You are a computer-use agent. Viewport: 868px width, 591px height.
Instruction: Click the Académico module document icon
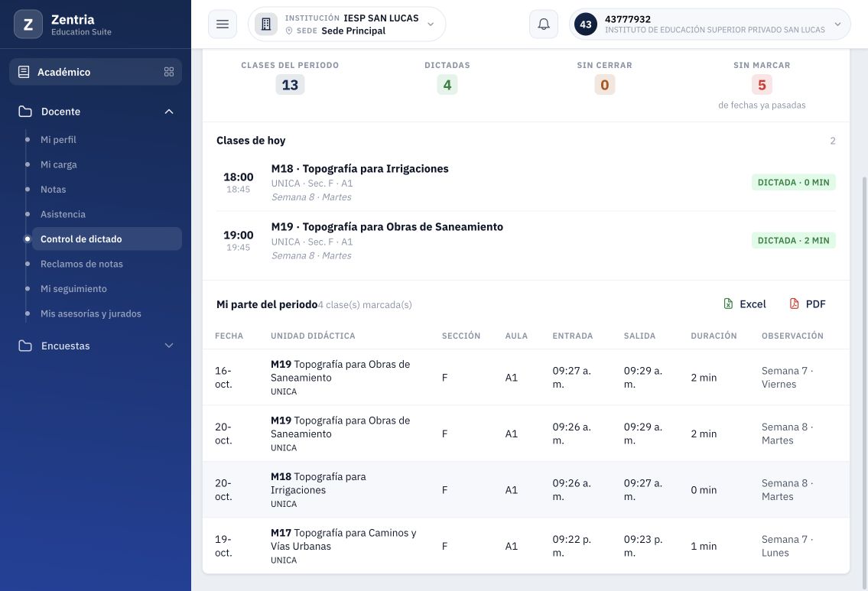pos(24,72)
